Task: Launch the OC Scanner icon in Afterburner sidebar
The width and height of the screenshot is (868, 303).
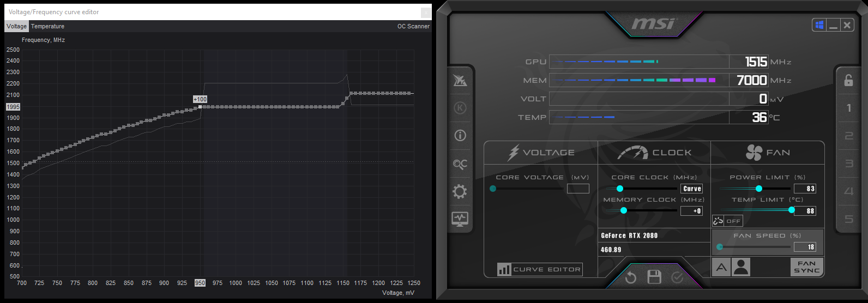Action: 460,164
